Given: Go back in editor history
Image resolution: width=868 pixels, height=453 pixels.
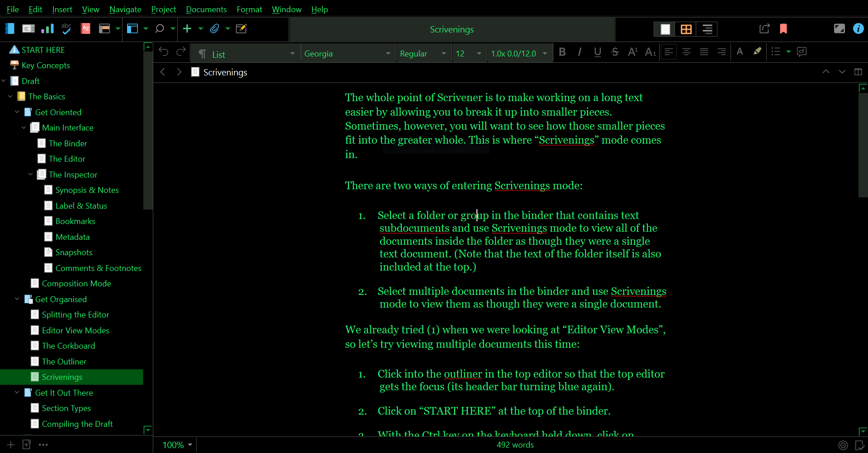Looking at the screenshot, I should (163, 72).
